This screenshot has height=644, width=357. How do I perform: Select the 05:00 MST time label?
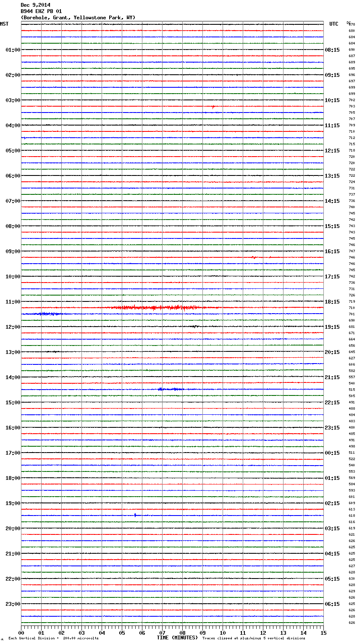pos(13,150)
